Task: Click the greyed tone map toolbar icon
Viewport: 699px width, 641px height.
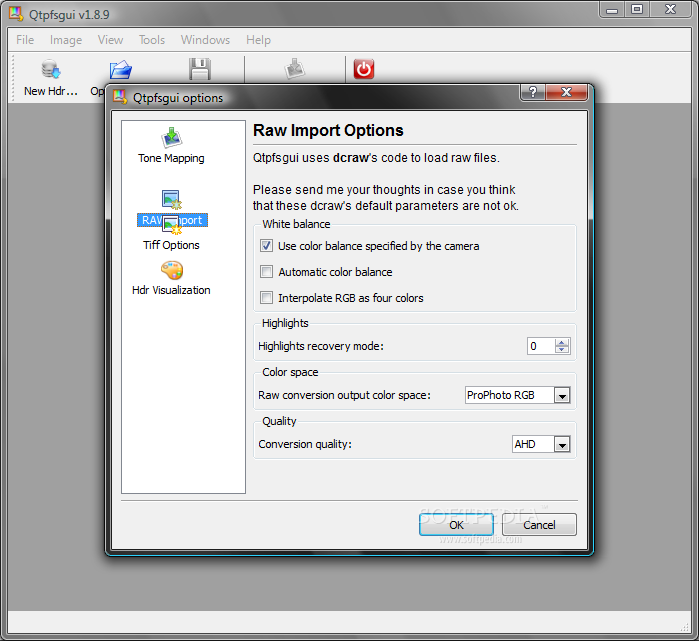Action: coord(295,69)
